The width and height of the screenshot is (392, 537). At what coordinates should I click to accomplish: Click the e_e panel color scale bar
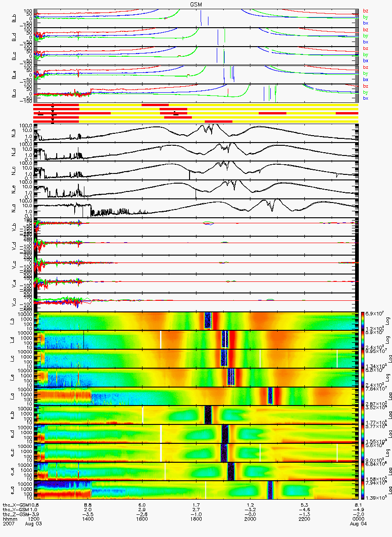click(363, 471)
